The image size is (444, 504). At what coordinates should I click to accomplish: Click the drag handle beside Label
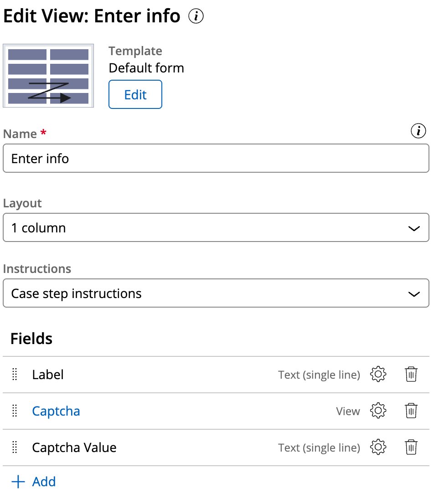pos(14,374)
